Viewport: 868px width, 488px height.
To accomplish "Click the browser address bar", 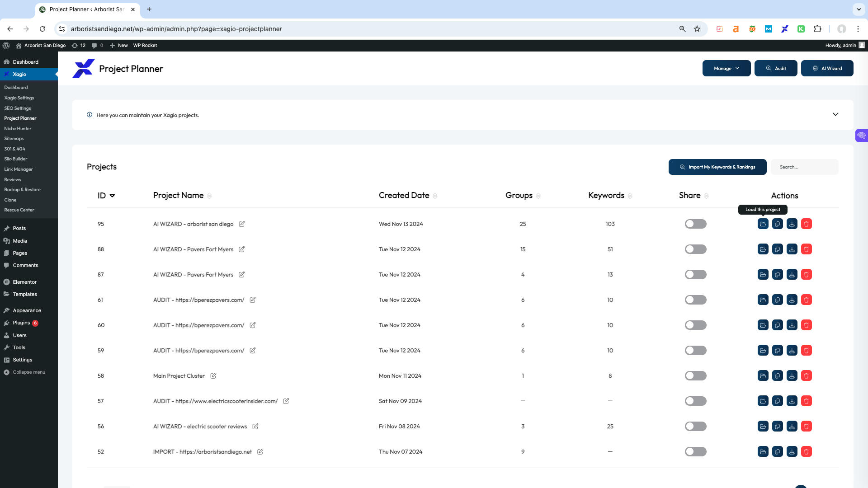I will [x=371, y=29].
